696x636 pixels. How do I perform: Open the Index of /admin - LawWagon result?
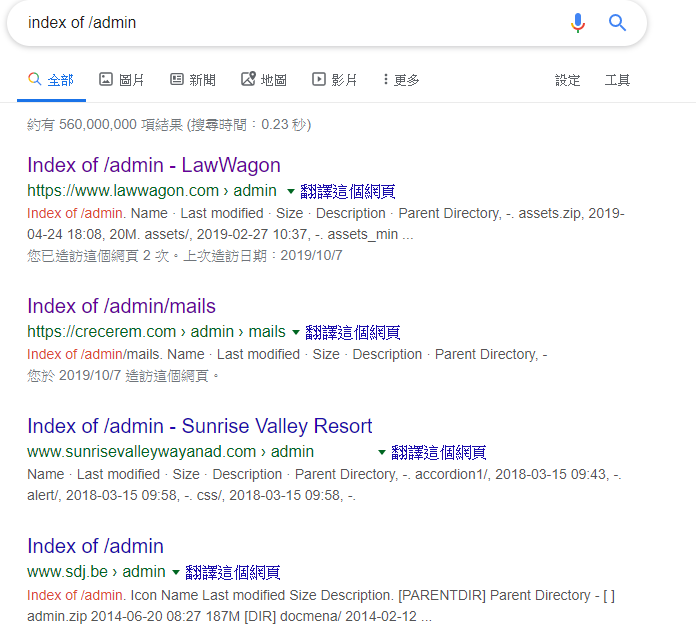click(154, 166)
